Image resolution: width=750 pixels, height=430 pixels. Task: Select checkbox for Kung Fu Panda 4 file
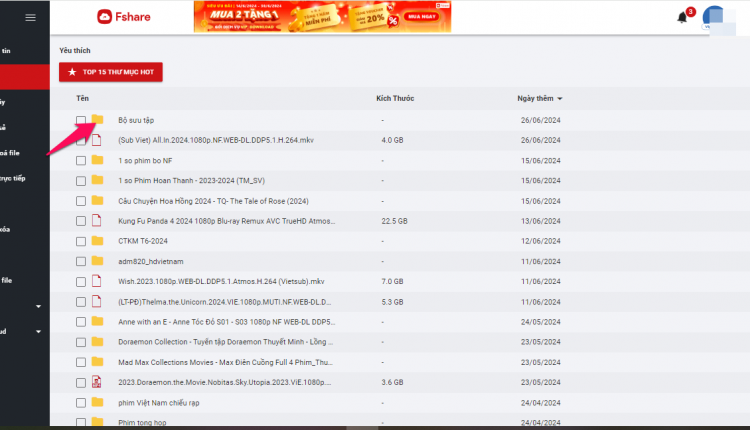click(81, 221)
